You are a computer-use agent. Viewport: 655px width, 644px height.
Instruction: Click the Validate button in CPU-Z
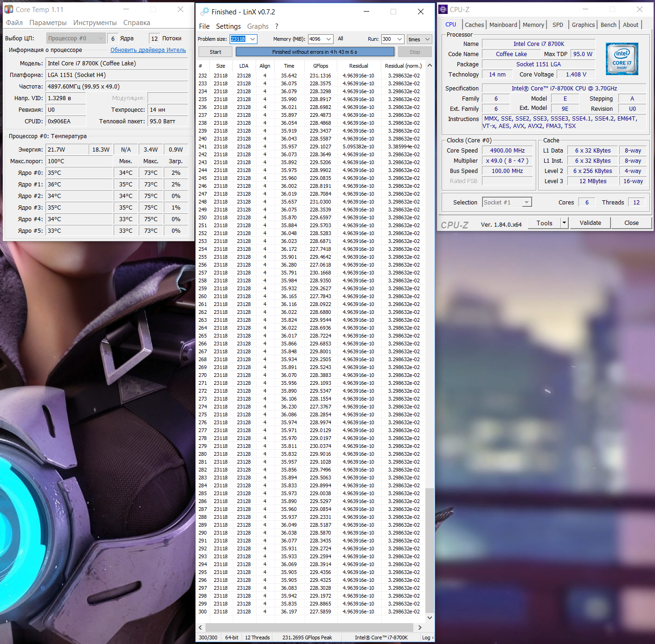[590, 223]
